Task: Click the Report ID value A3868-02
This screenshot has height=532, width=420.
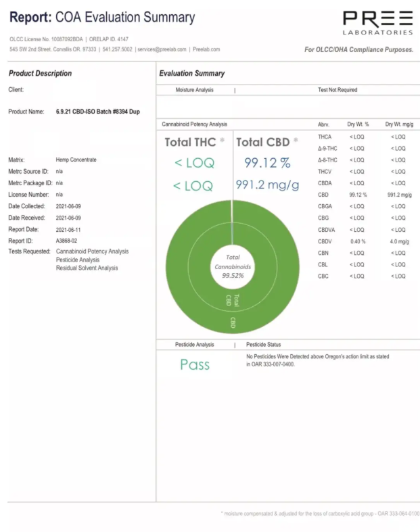Action: (67, 240)
